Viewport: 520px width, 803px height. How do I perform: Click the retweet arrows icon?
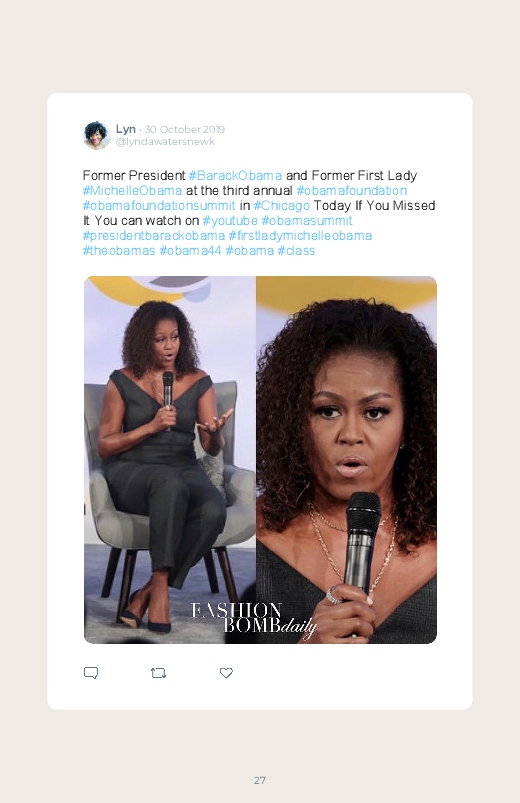[158, 673]
